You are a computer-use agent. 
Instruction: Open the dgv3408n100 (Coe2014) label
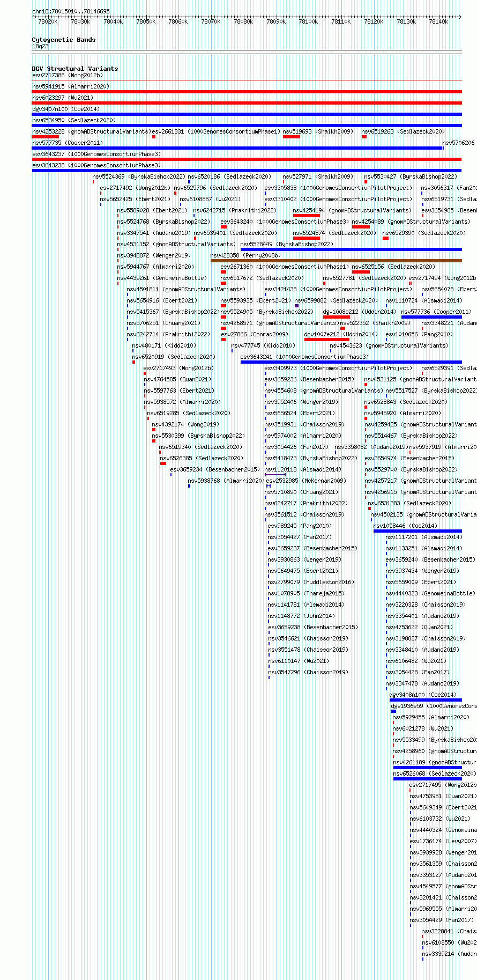(x=423, y=695)
